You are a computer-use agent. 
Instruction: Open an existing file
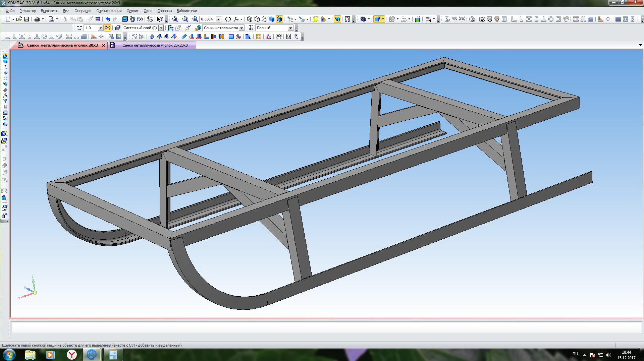[x=19, y=19]
